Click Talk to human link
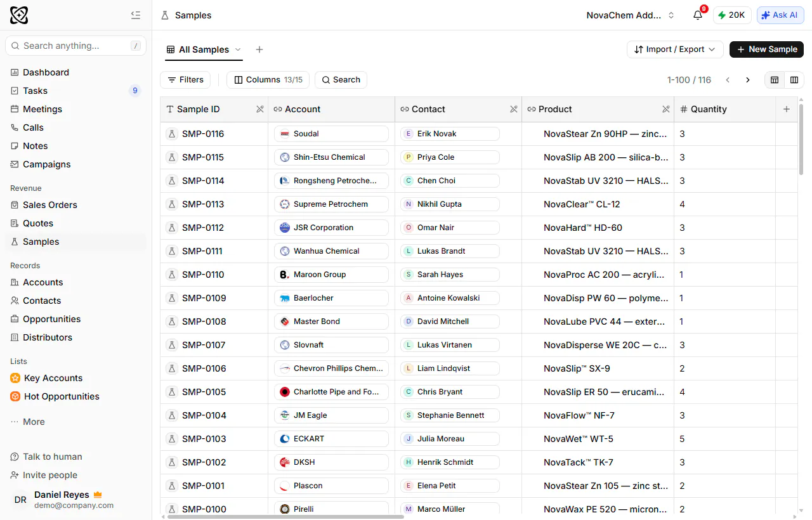This screenshot has height=520, width=812. (46, 457)
